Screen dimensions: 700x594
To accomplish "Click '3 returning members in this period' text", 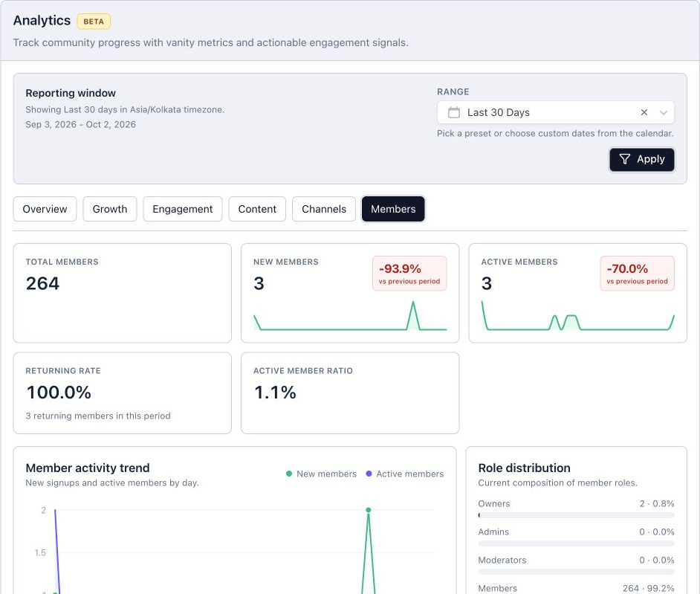I will [x=98, y=416].
